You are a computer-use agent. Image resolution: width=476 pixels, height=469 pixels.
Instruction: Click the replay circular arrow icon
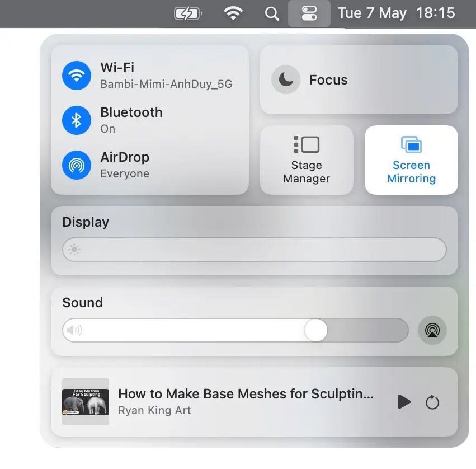click(432, 402)
